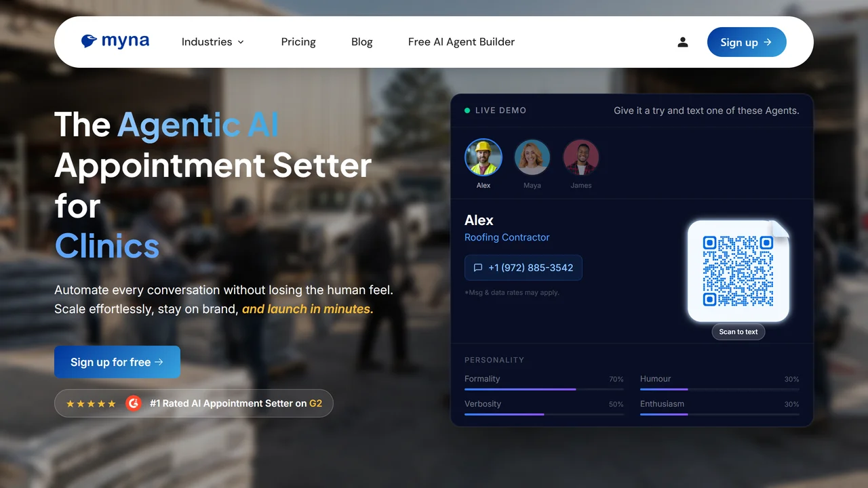Click the Verbosity 50% value

pyautogui.click(x=616, y=405)
